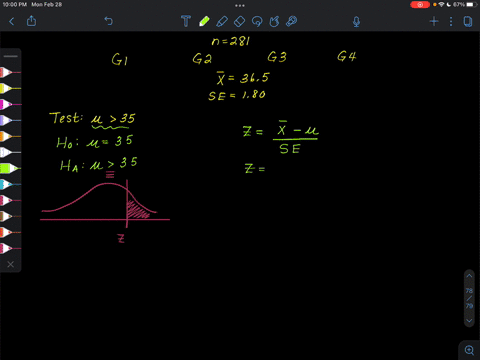Pick the lavender pen in the sidebar

pyautogui.click(x=10, y=120)
